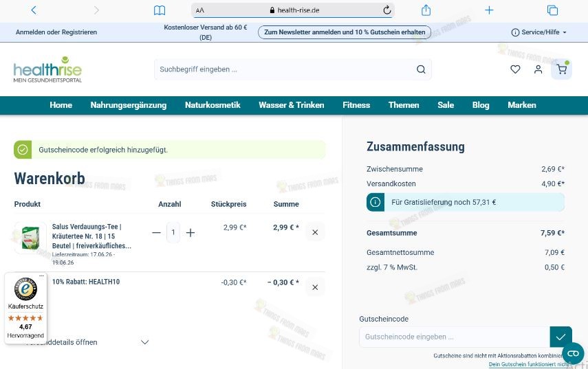The image size is (588, 369).
Task: Click info icon in Gratislieferung notice
Action: 375,202
